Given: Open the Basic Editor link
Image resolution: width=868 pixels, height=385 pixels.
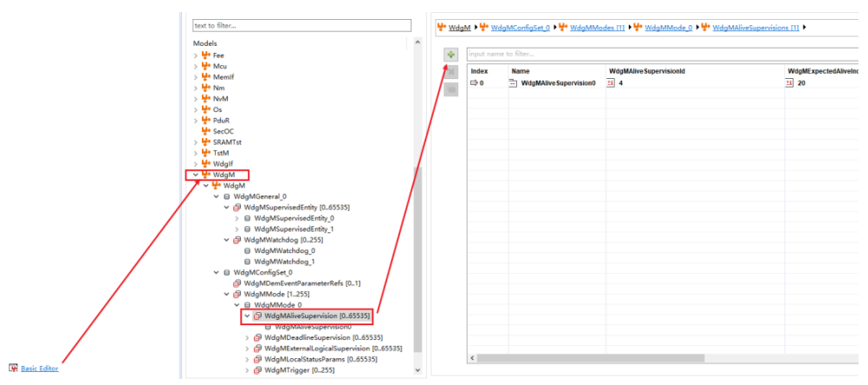Looking at the screenshot, I should click(x=39, y=369).
